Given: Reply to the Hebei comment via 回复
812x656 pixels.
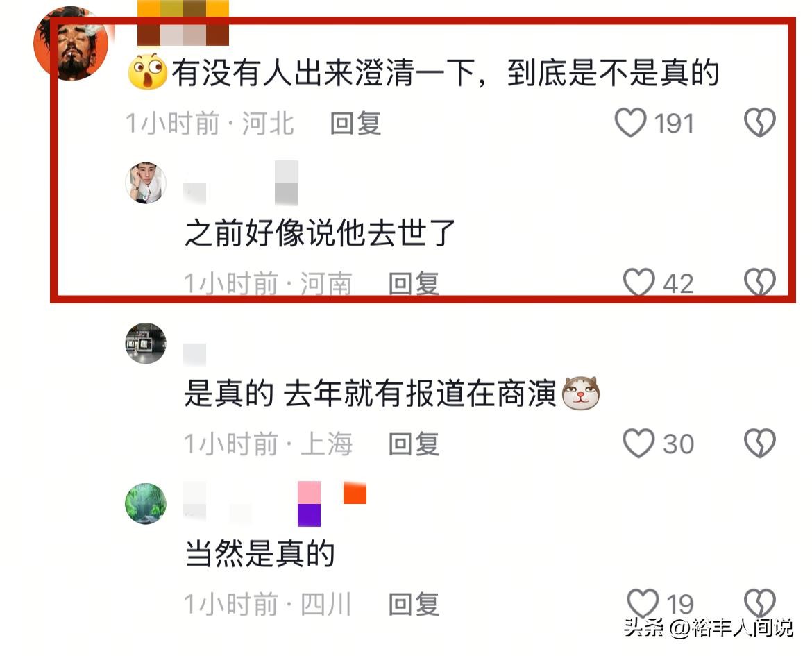Looking at the screenshot, I should click(356, 124).
